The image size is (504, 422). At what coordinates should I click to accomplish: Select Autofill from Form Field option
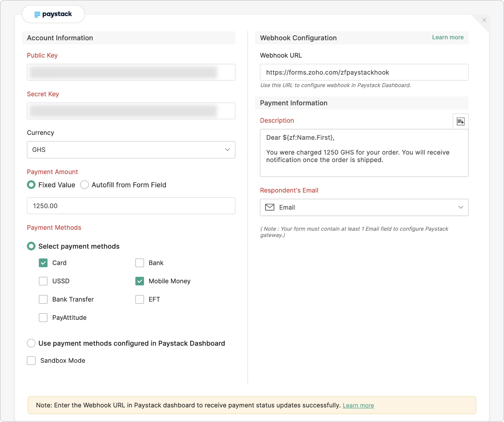(85, 185)
